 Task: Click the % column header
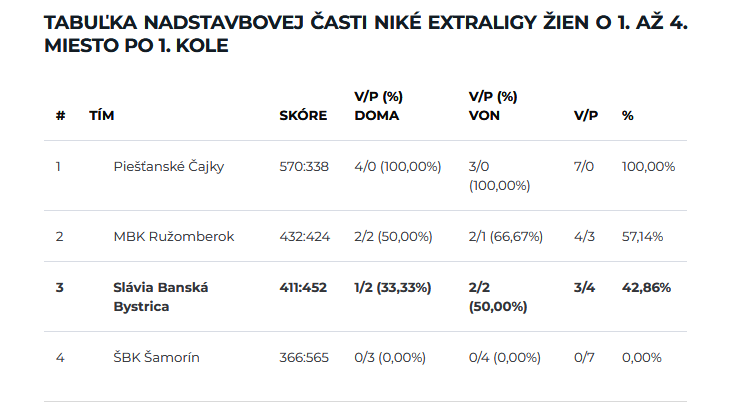[x=628, y=115]
